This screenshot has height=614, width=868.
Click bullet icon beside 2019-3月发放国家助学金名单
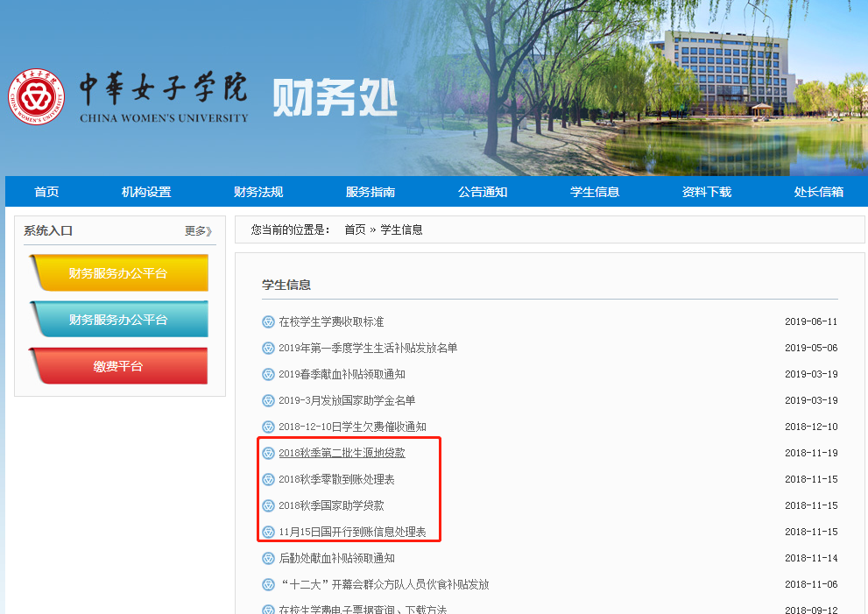coord(268,400)
